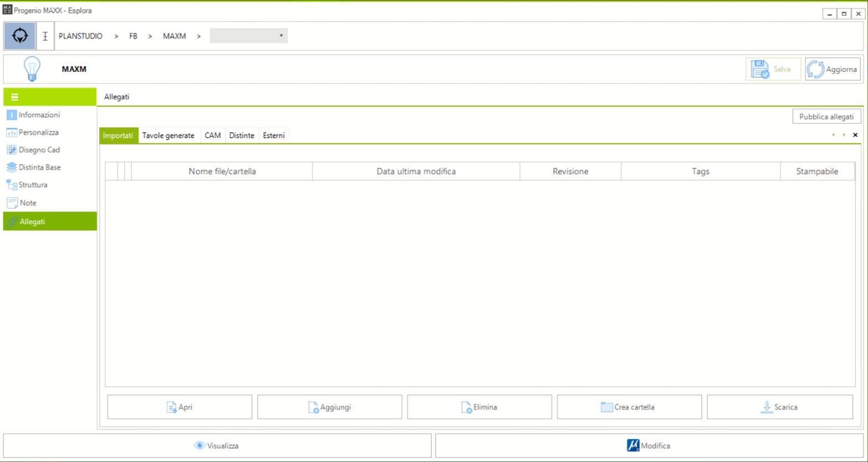This screenshot has width=868, height=462.
Task: Click the Tags column header
Action: tap(701, 171)
